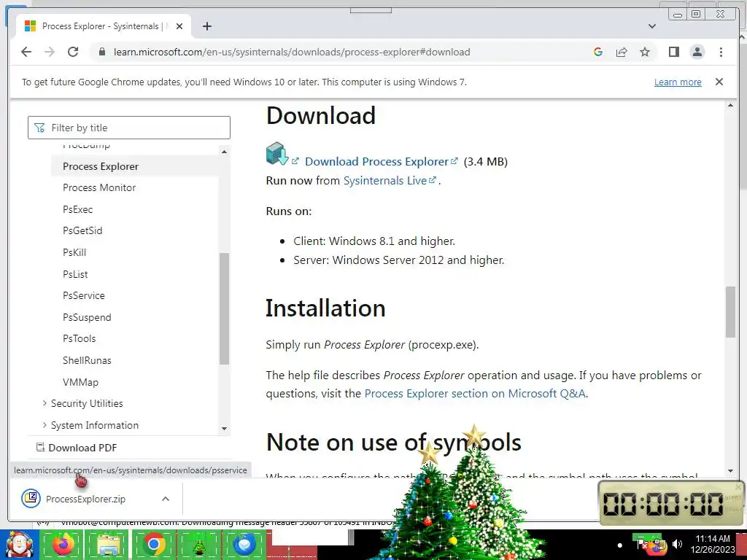Click the Santa start button
This screenshot has height=560, width=747.
pos(18,545)
